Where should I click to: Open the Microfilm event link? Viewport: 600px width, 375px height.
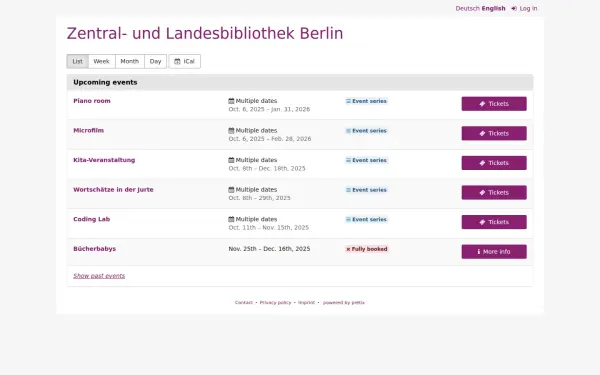(x=88, y=130)
